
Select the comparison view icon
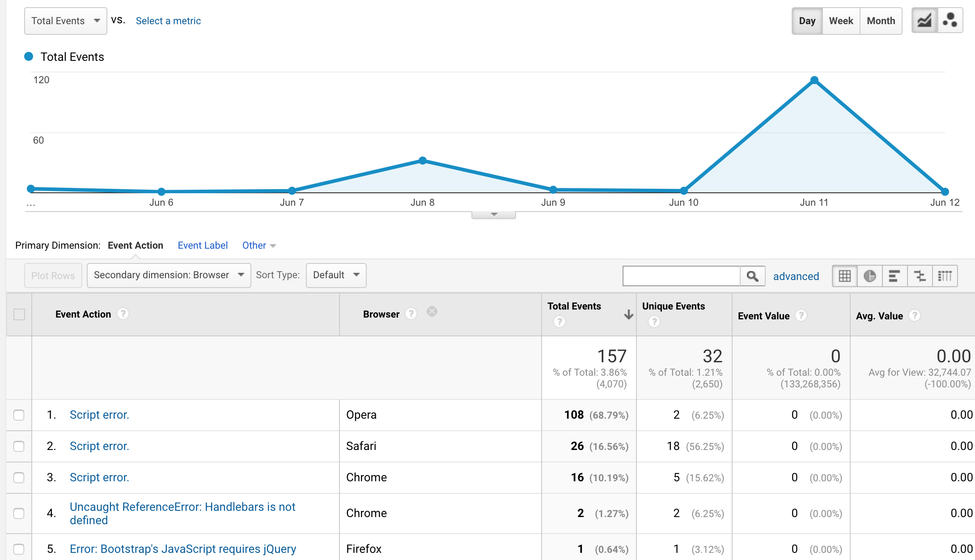point(920,276)
